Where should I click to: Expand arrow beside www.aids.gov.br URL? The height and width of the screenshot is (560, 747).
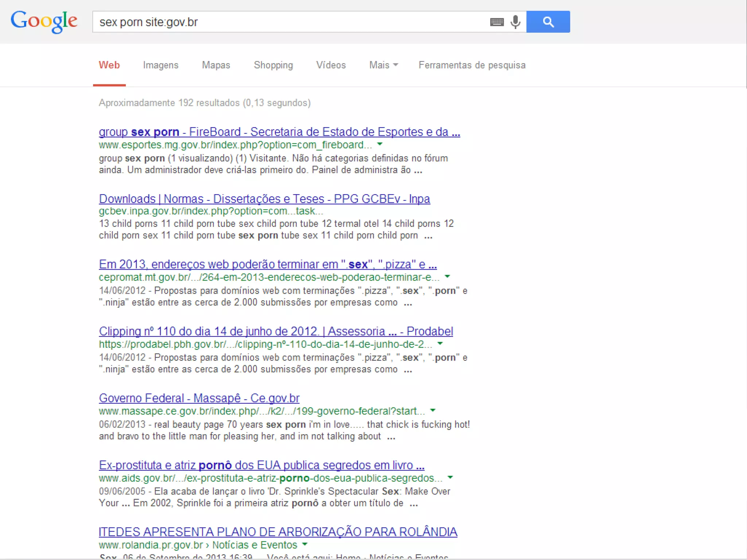pyautogui.click(x=450, y=478)
